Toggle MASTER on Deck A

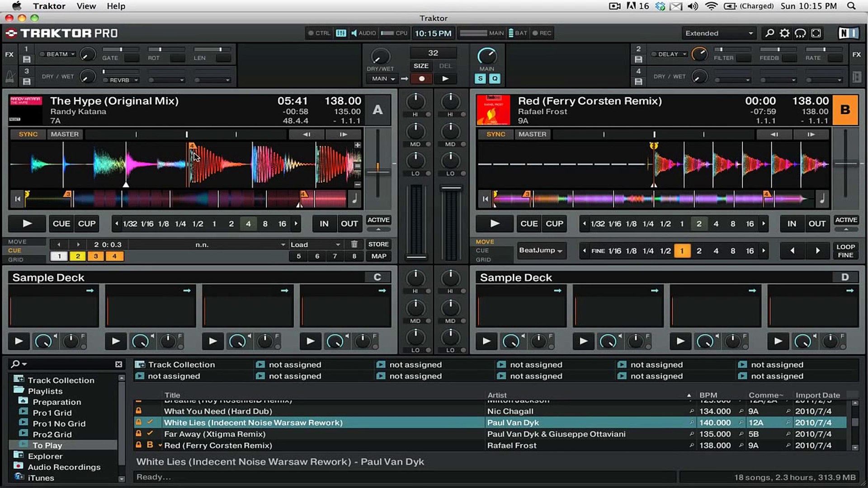[65, 134]
